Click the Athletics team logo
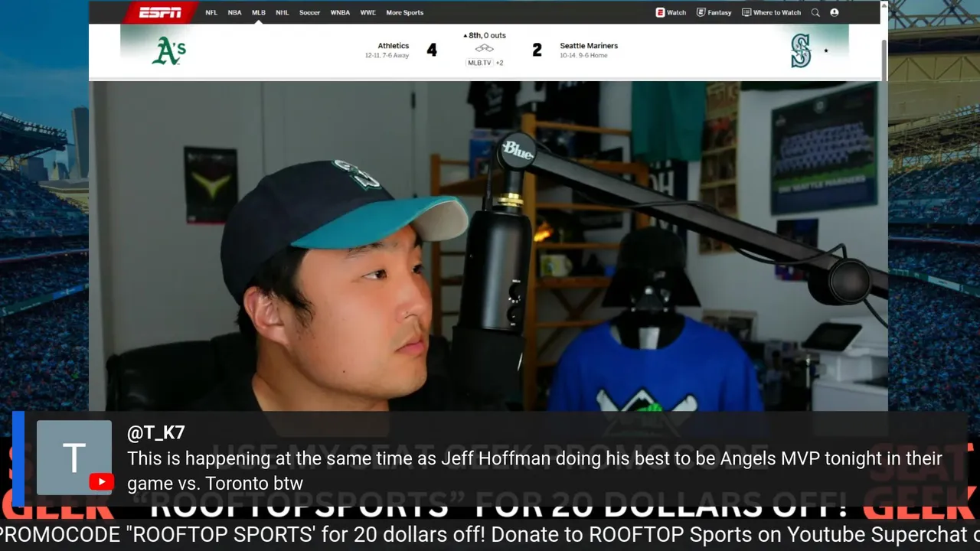 tap(168, 51)
